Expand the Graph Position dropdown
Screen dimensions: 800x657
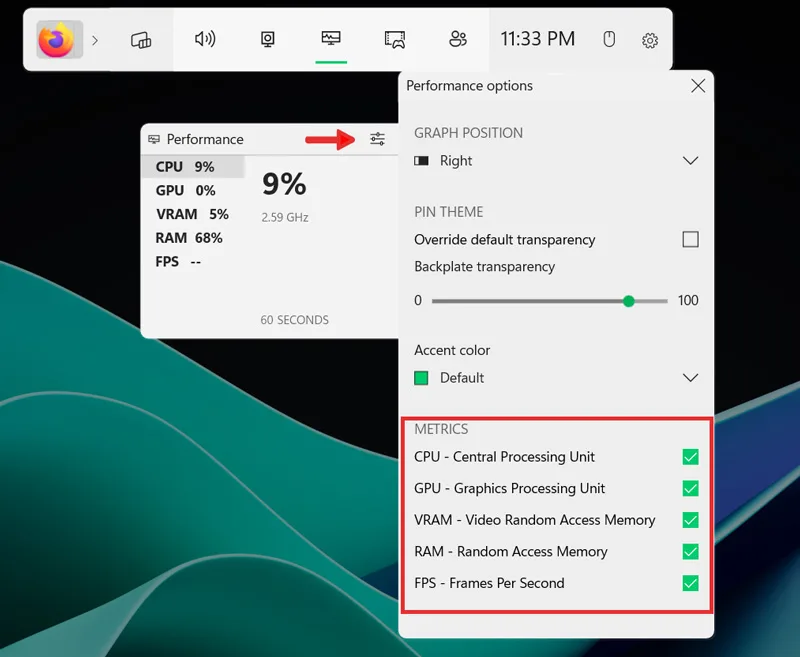[x=556, y=161]
